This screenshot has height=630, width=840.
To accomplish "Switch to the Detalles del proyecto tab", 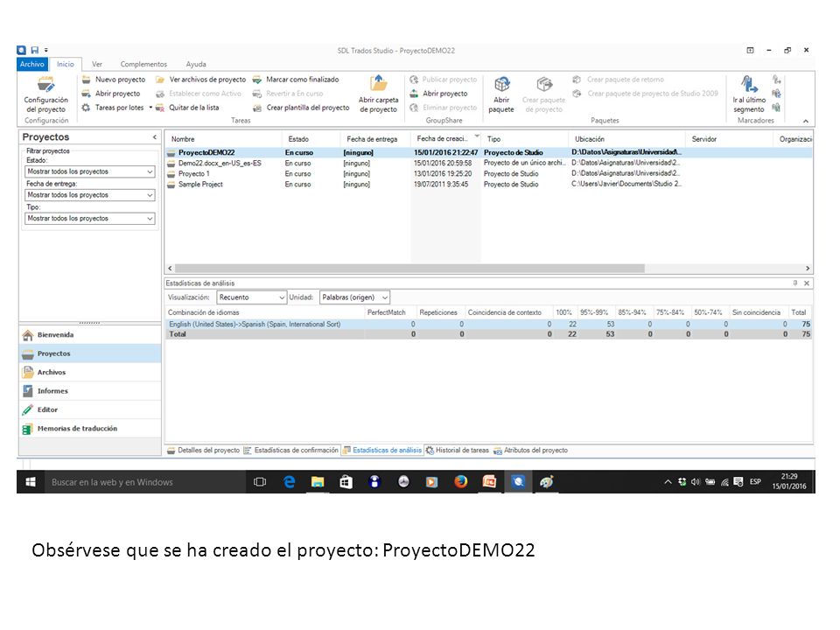I will coord(204,451).
